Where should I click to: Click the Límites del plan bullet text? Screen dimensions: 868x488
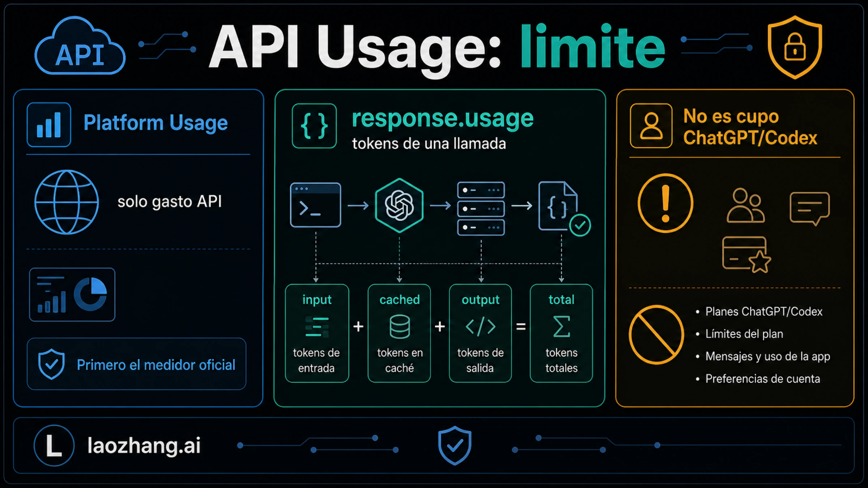744,334
